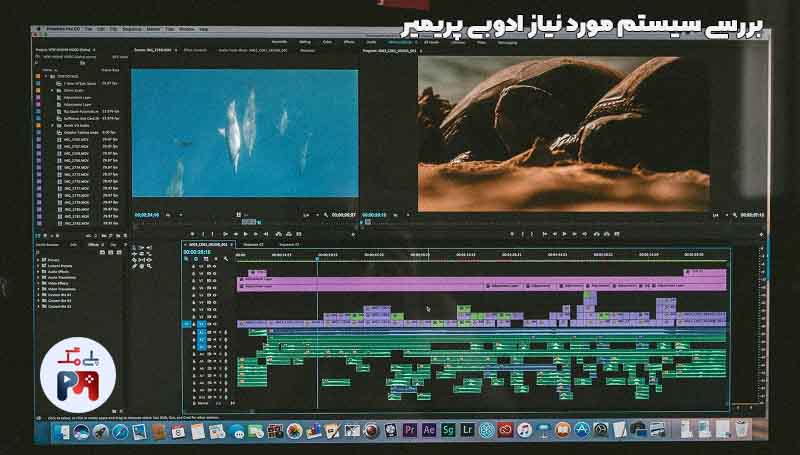Click the timeline playhead timecode field
The width and height of the screenshot is (800, 455).
[196, 252]
